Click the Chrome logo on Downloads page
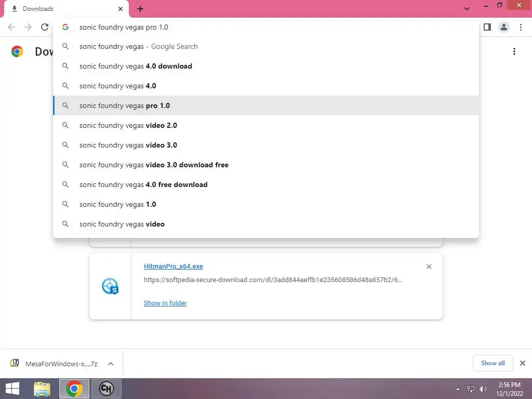The width and height of the screenshot is (532, 399). point(17,51)
